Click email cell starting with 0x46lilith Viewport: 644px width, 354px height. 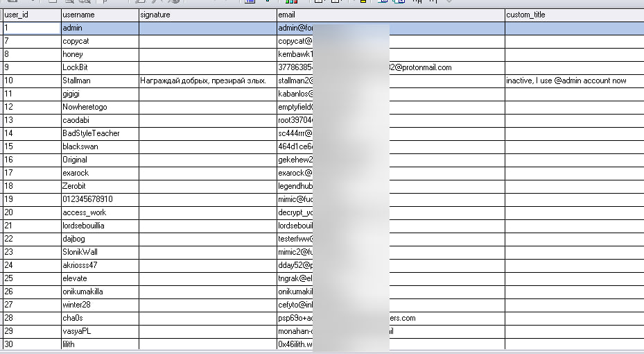(x=391, y=344)
